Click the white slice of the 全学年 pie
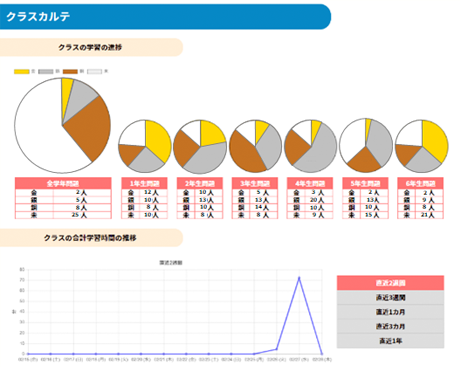 [x=37, y=133]
